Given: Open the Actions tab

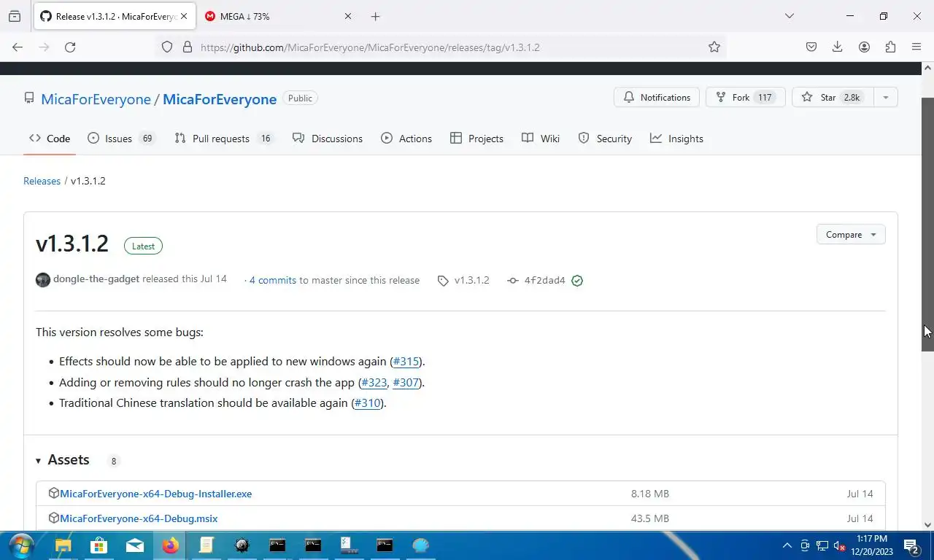Looking at the screenshot, I should 406,139.
